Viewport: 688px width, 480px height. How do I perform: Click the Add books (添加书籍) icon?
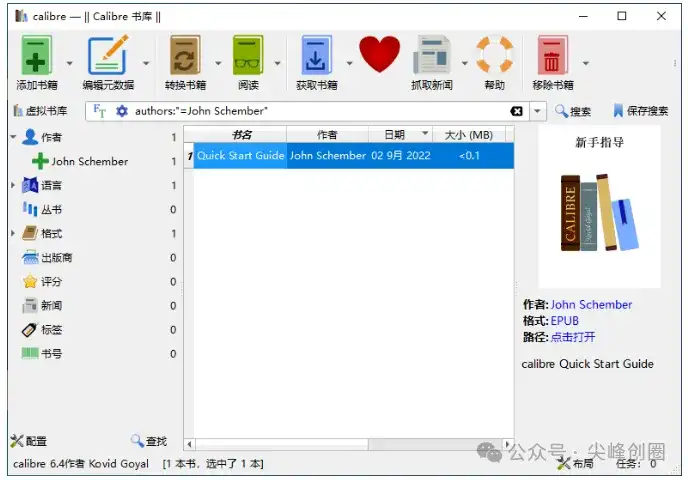[x=36, y=55]
